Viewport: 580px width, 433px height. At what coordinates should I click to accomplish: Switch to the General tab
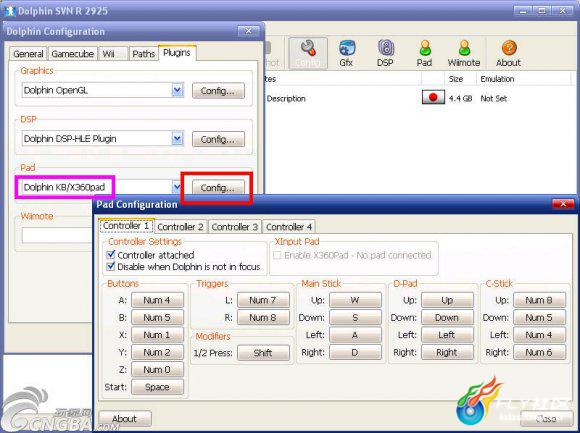(28, 54)
